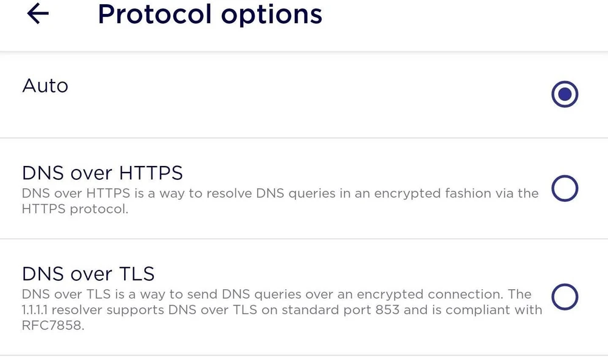Image resolution: width=608 pixels, height=364 pixels.
Task: Tap the DNS over TLS description paragraph
Action: coord(280,310)
